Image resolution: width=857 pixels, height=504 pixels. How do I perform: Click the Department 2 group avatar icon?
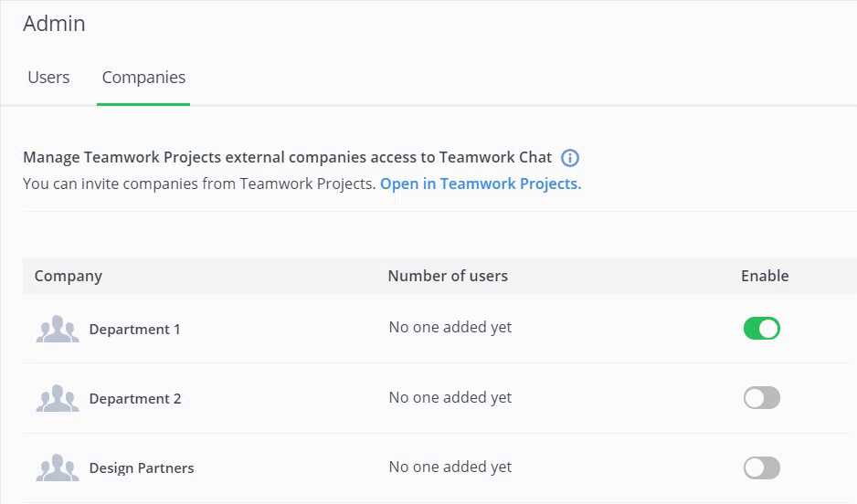coord(58,398)
